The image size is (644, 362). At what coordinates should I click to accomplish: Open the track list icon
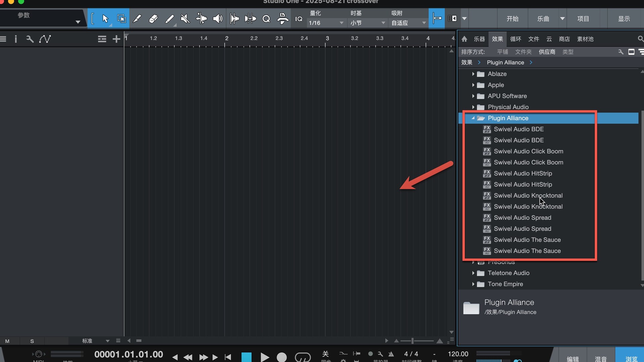tap(3, 39)
